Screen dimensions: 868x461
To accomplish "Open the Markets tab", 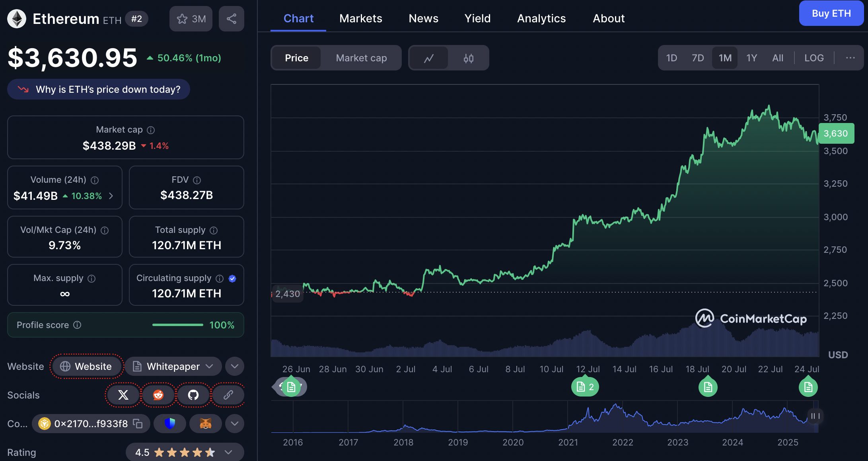I will click(361, 18).
